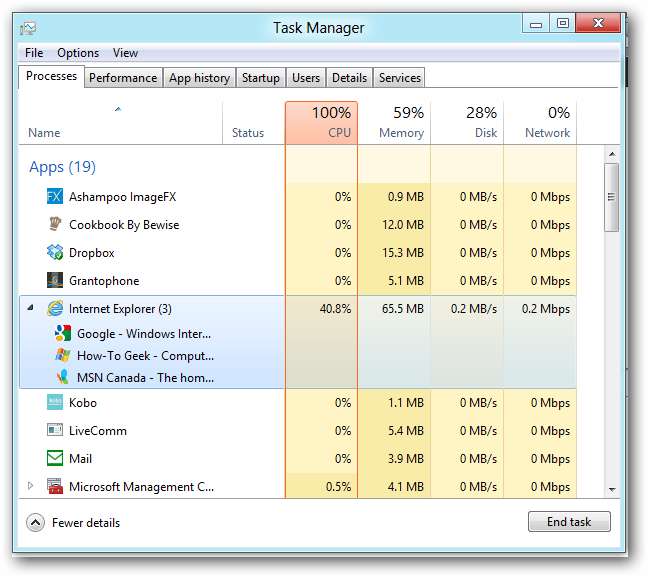This screenshot has height=577, width=650.
Task: Sort by the Status column header
Action: [254, 123]
